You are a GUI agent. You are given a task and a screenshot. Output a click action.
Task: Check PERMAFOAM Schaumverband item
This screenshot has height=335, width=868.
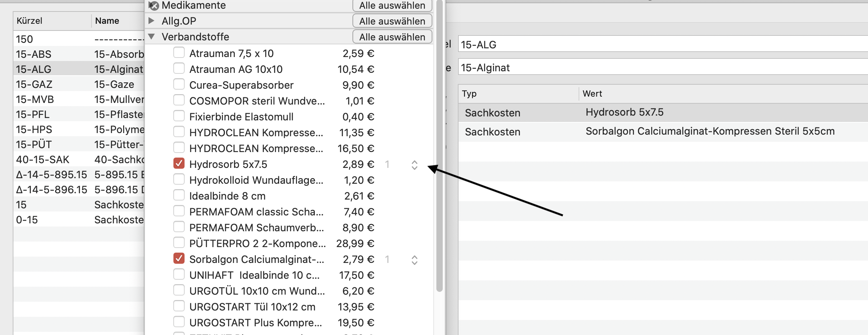[179, 227]
